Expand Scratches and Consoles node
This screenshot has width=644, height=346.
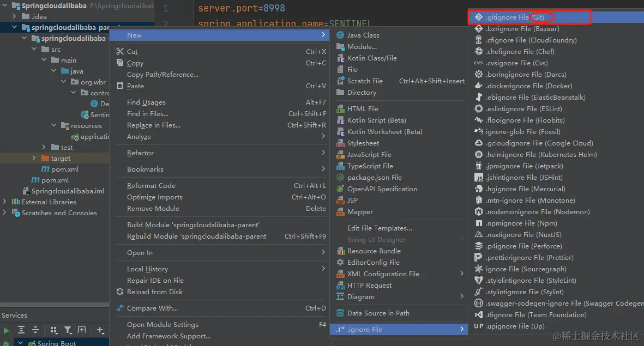coord(4,213)
